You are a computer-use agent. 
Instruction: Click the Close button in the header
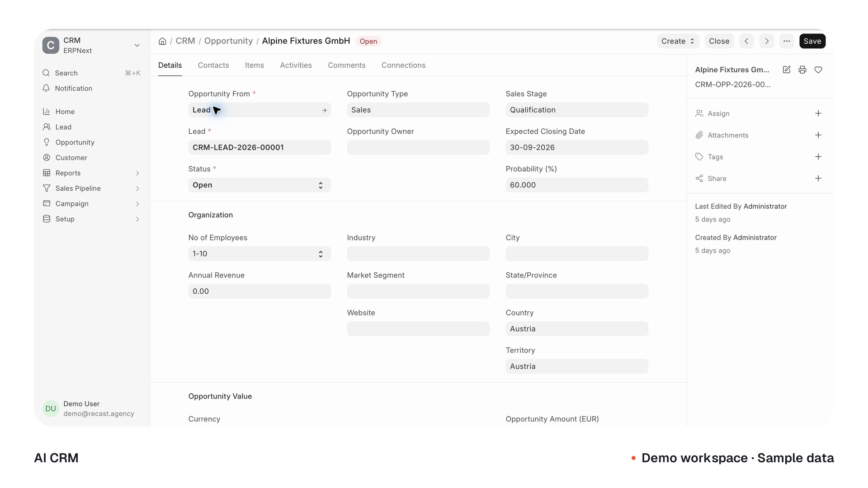click(719, 41)
